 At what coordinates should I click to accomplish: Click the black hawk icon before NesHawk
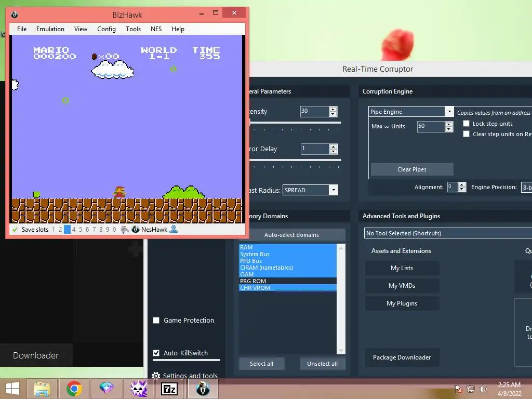[x=136, y=230]
